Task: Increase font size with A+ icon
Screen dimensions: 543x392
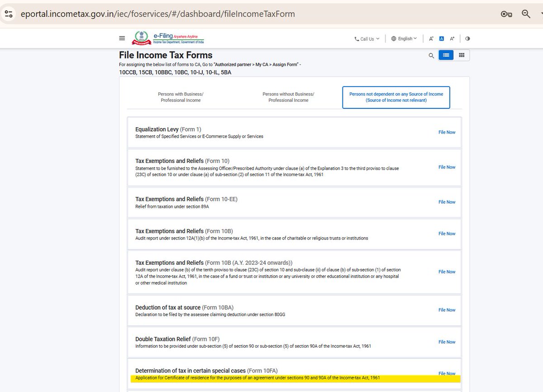Action: pyautogui.click(x=452, y=39)
